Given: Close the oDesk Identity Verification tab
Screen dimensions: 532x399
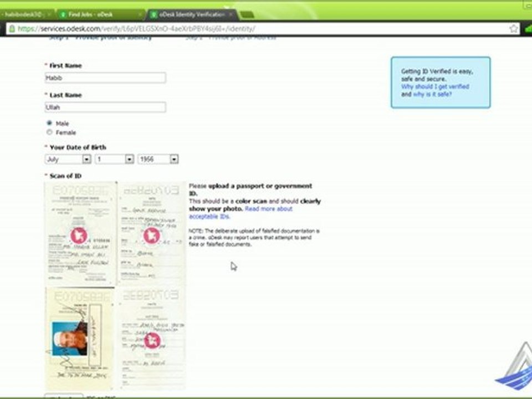Looking at the screenshot, I should pos(231,14).
